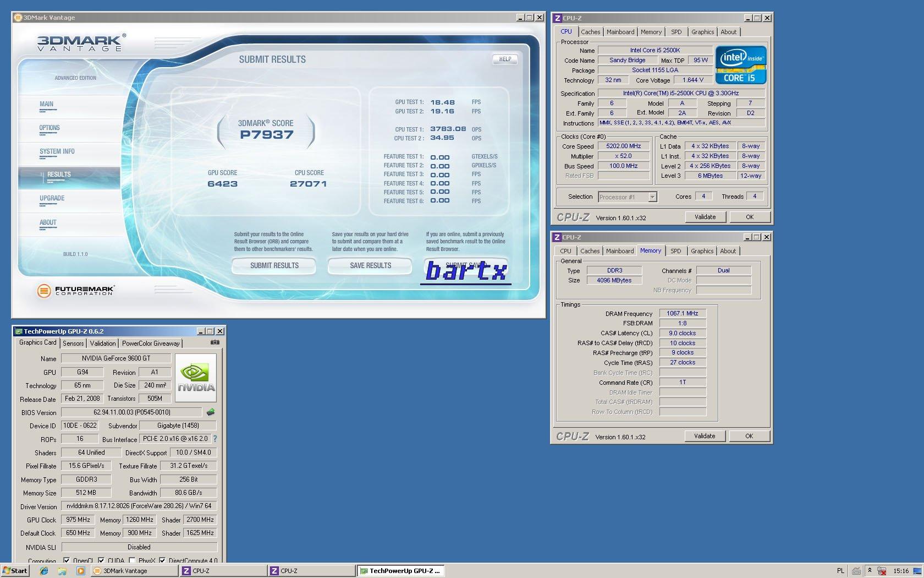Open the Validation tab in GPU-Z
Image resolution: width=924 pixels, height=578 pixels.
103,343
